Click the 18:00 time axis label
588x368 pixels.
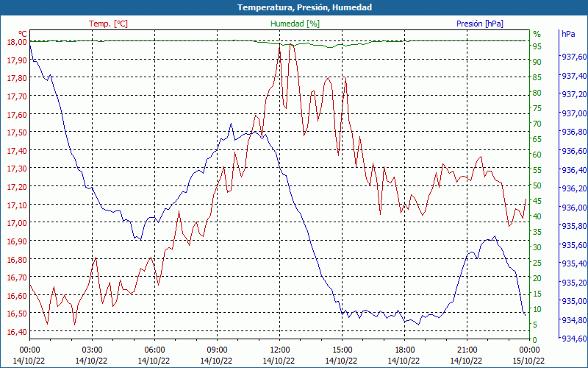point(405,350)
